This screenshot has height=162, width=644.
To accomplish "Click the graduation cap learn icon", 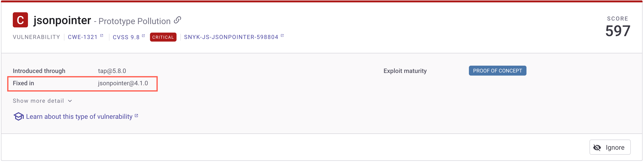I will click(18, 116).
